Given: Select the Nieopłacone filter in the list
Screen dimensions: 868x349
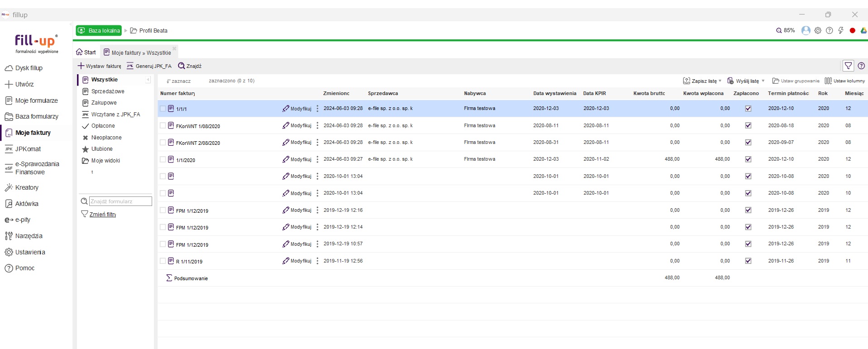Looking at the screenshot, I should [106, 138].
